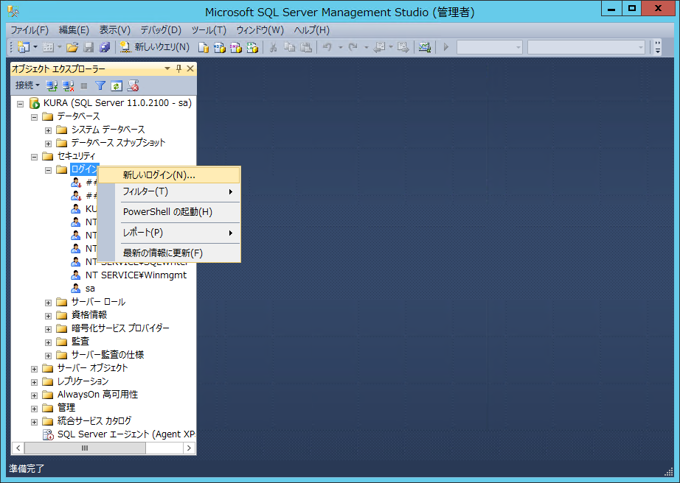Click the Start Debugging play icon
680x483 pixels.
tap(446, 47)
